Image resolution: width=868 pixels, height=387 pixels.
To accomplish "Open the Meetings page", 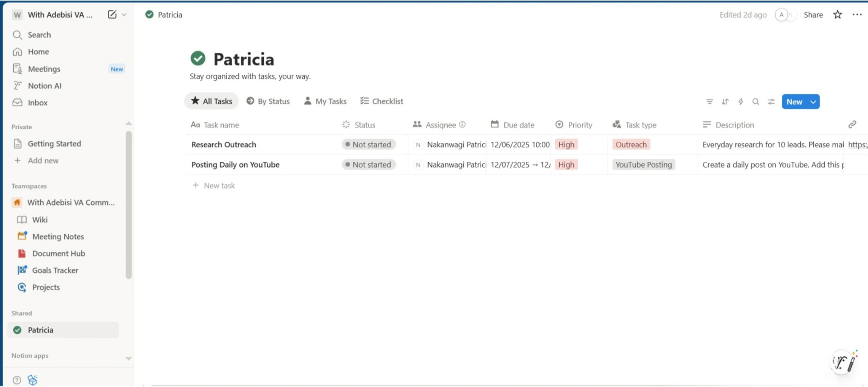I will (x=44, y=69).
